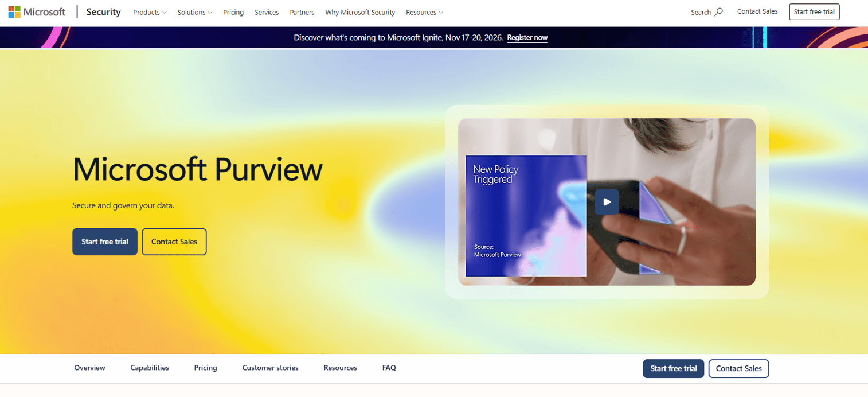Go to the Resources tab in sub-navigation
868x397 pixels.
(x=341, y=368)
